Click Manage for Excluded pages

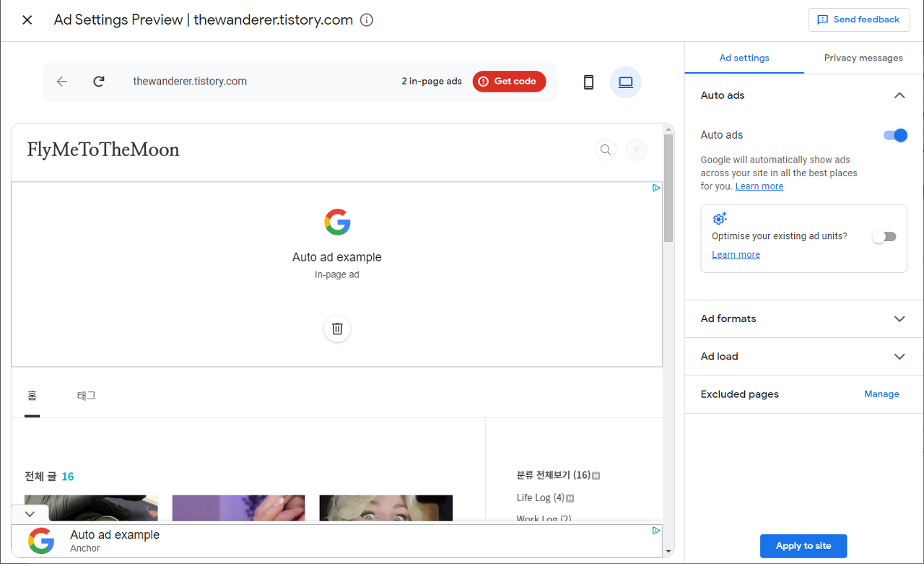(881, 394)
